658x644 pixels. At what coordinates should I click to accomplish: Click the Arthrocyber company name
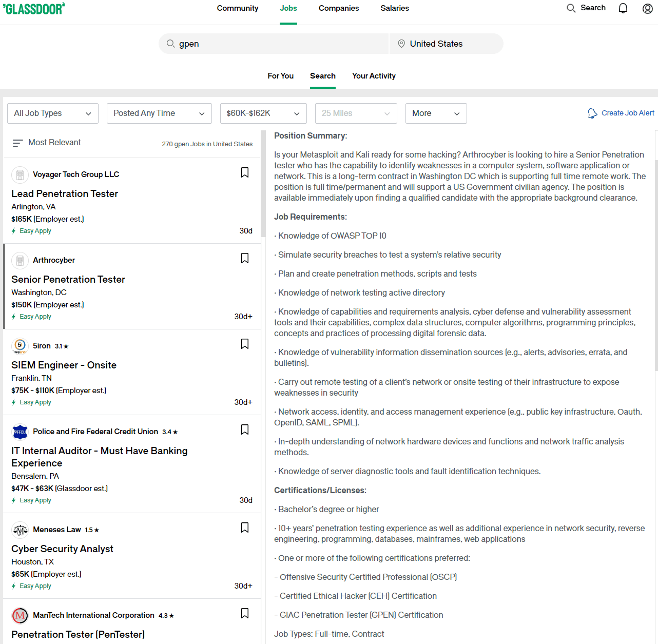pyautogui.click(x=54, y=261)
